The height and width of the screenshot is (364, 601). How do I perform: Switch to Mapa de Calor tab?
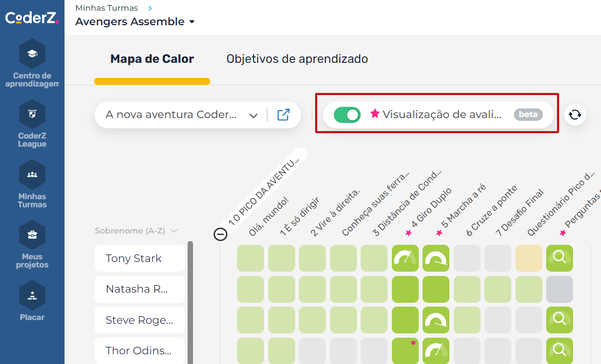point(152,59)
